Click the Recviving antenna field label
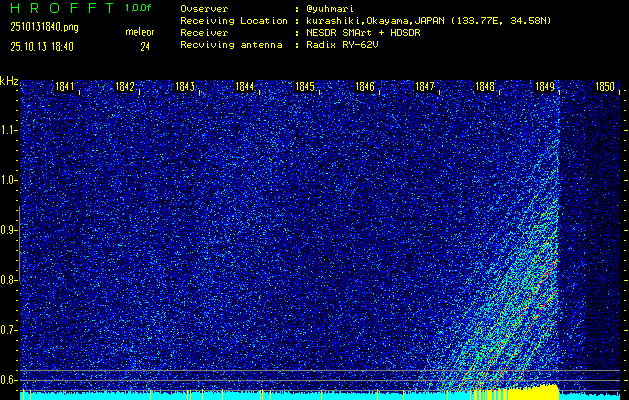Viewport: 629px width, 400px height. point(231,45)
